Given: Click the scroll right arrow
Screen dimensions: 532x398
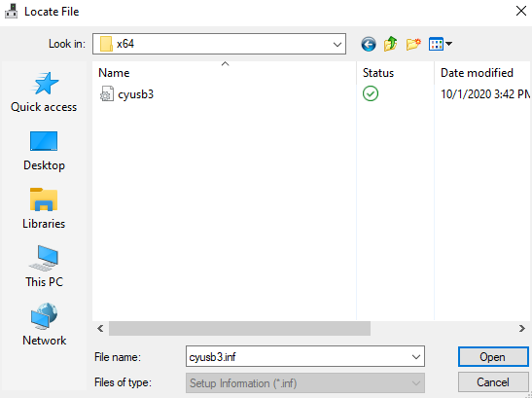Looking at the screenshot, I should pyautogui.click(x=522, y=328).
